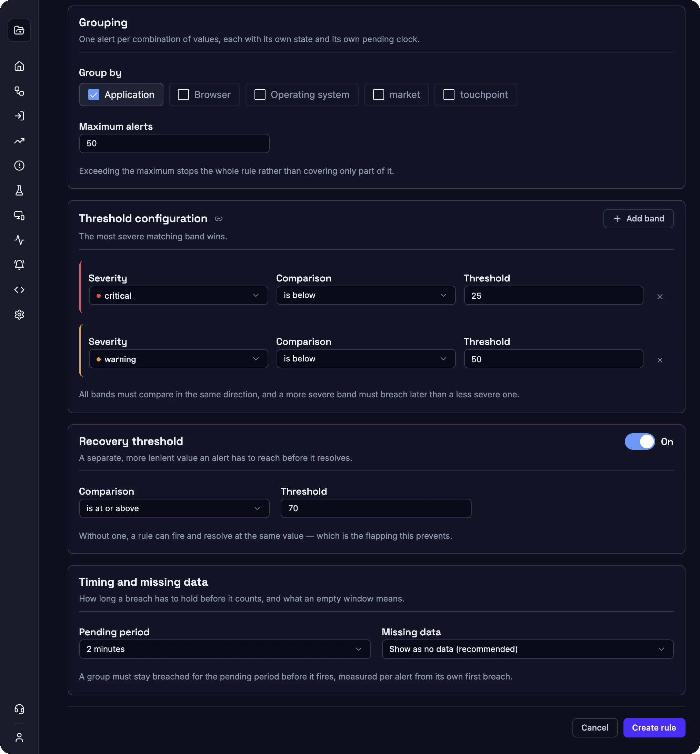Click the warning Threshold field showing 50
The width and height of the screenshot is (700, 754).
553,359
